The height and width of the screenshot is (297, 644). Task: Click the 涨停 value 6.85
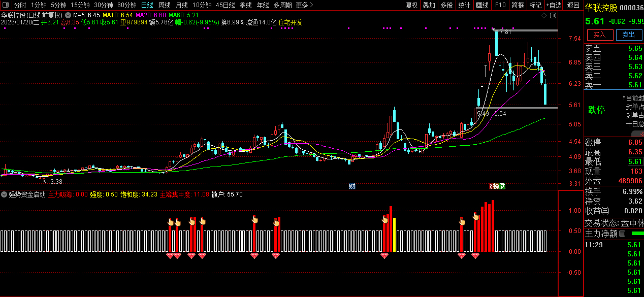tap(635, 142)
